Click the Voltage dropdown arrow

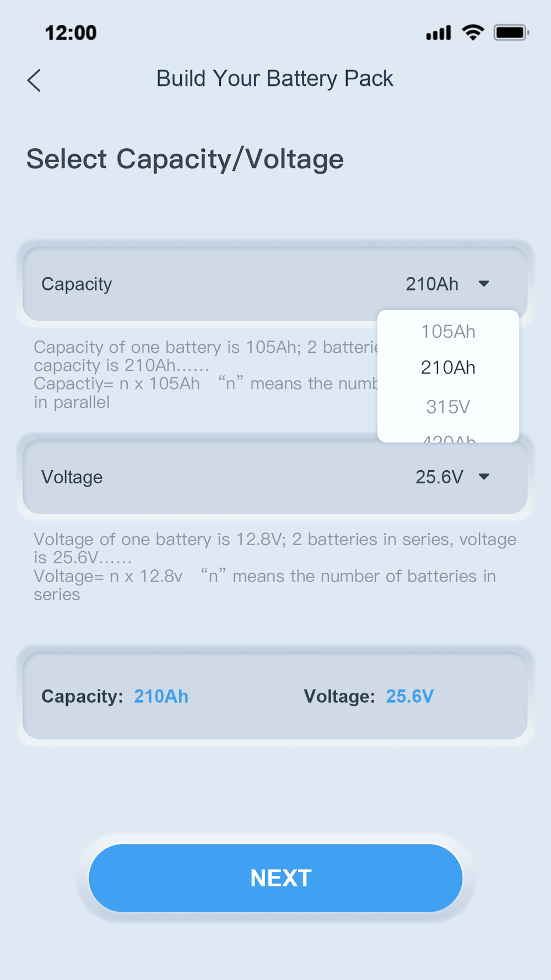pos(484,477)
